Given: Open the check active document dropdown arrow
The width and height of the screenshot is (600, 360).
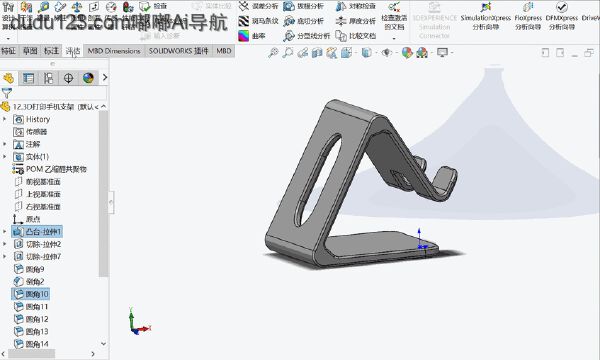Looking at the screenshot, I should 394,38.
